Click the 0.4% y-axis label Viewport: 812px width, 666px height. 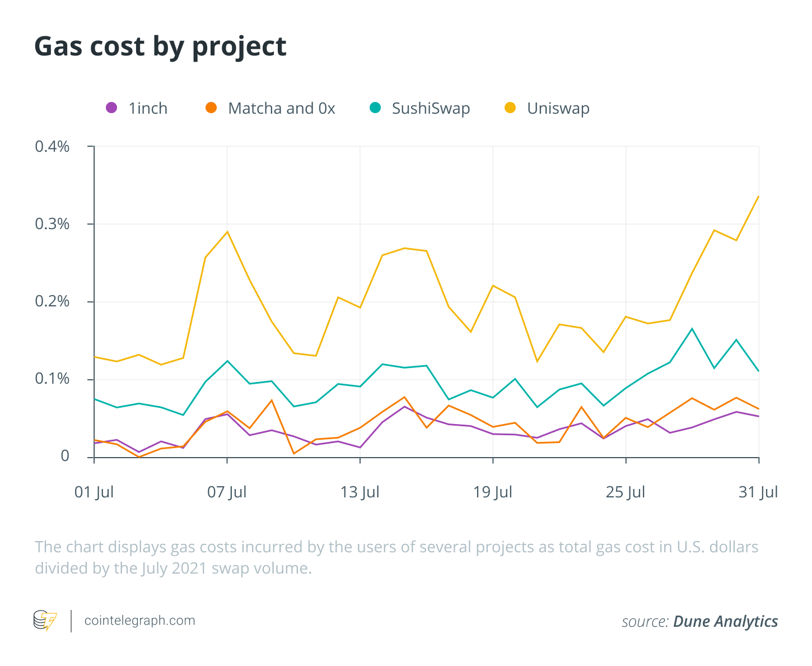point(52,147)
